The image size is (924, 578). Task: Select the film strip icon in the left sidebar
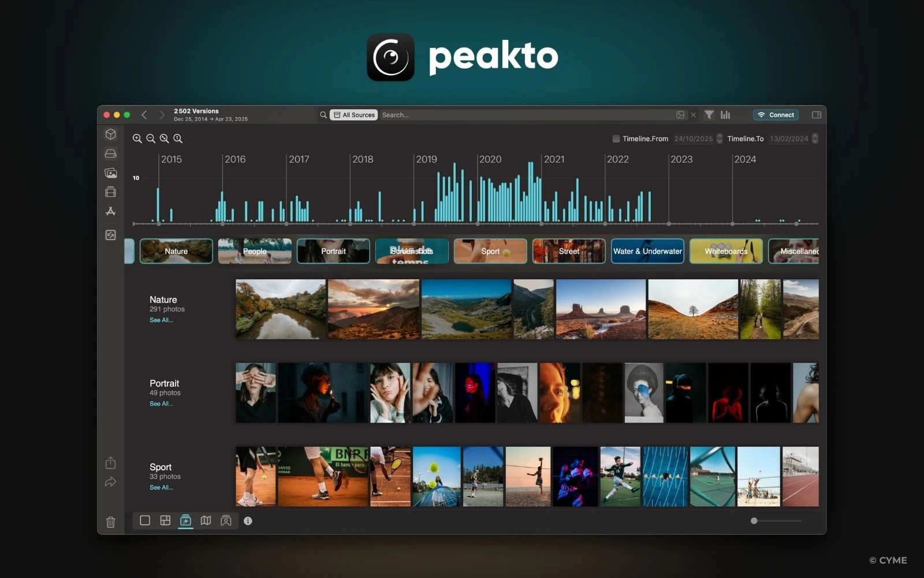(110, 191)
